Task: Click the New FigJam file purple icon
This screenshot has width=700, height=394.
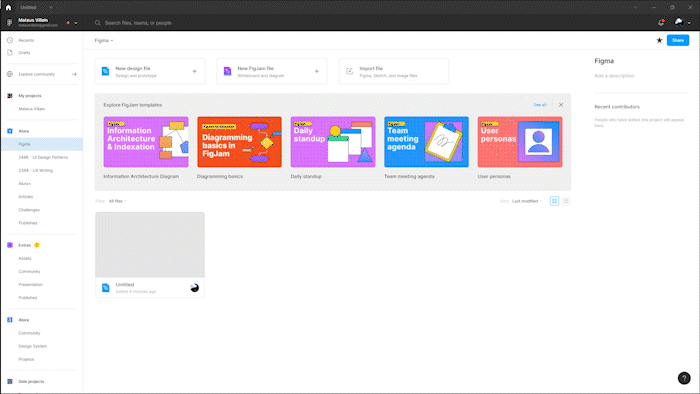Action: (x=227, y=71)
